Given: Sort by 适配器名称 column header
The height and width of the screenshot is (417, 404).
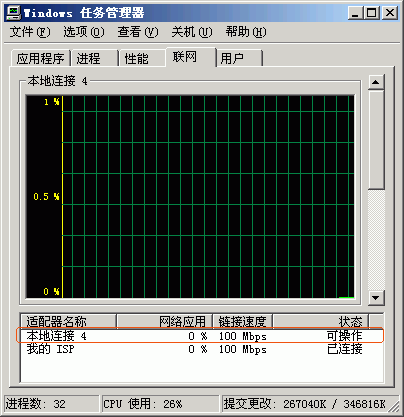Looking at the screenshot, I should [68, 322].
